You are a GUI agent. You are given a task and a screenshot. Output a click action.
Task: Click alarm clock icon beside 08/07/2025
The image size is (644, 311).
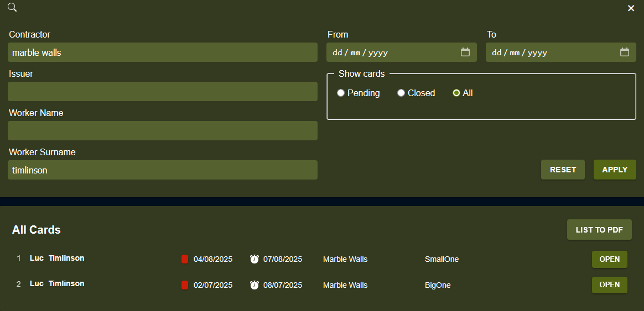[x=255, y=285]
